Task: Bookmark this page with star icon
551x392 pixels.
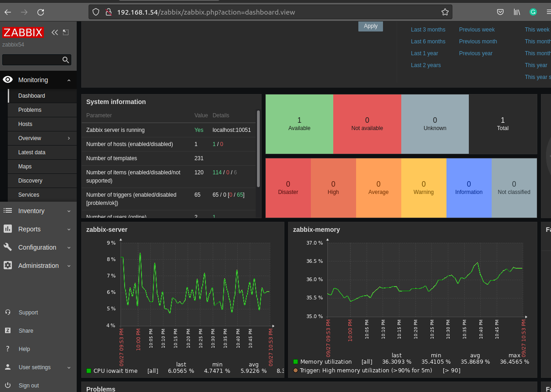Action: coord(445,12)
